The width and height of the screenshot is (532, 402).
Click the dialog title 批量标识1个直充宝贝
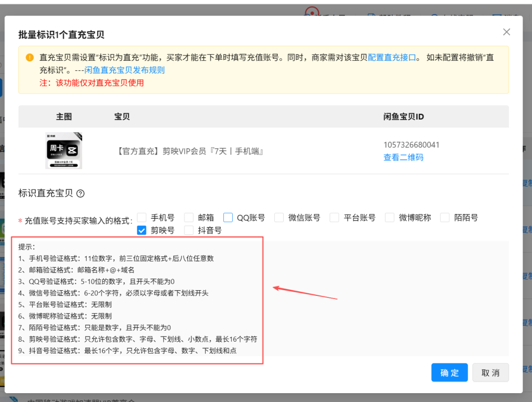tap(61, 35)
